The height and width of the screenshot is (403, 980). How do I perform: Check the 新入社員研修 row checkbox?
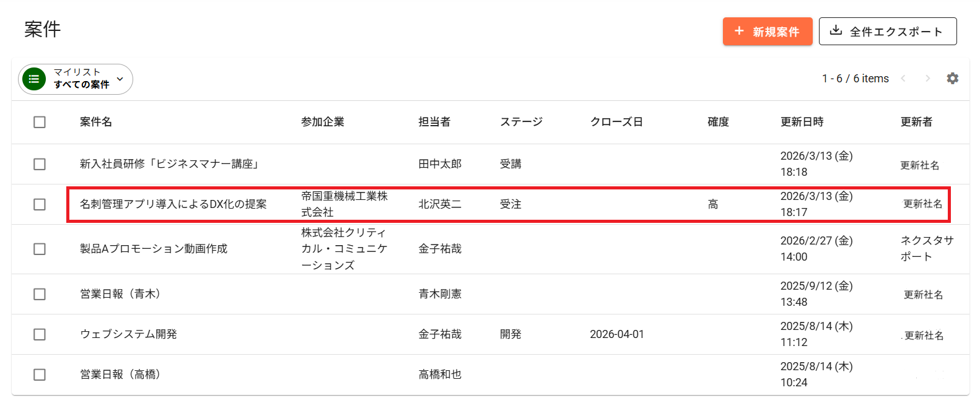[40, 164]
